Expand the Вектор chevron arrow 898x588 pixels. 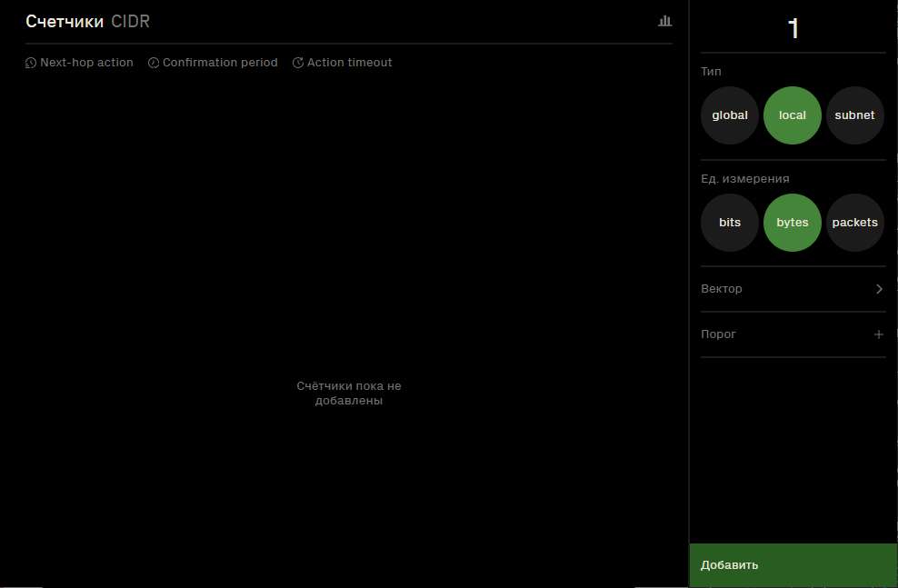pos(879,289)
